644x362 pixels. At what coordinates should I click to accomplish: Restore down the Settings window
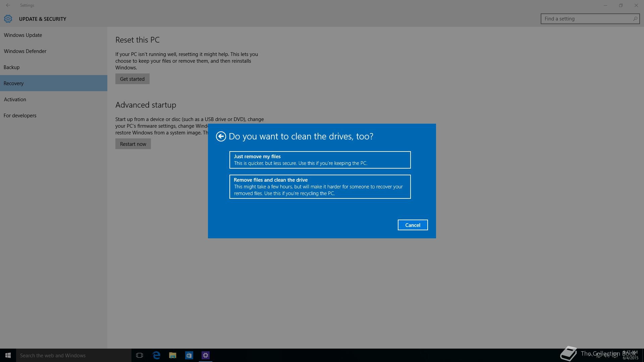621,5
